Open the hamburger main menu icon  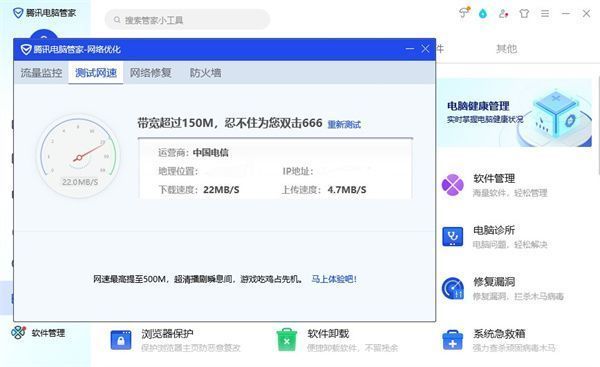pos(545,14)
